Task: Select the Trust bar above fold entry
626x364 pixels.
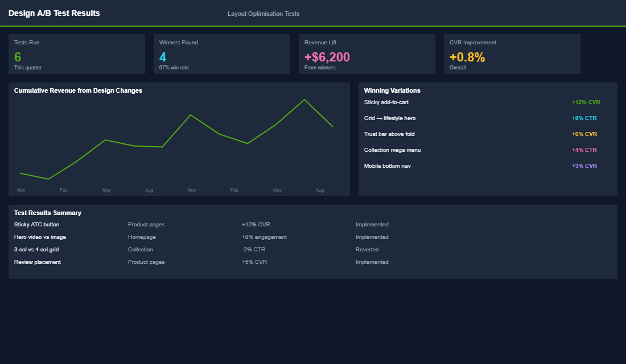Action: tap(389, 134)
